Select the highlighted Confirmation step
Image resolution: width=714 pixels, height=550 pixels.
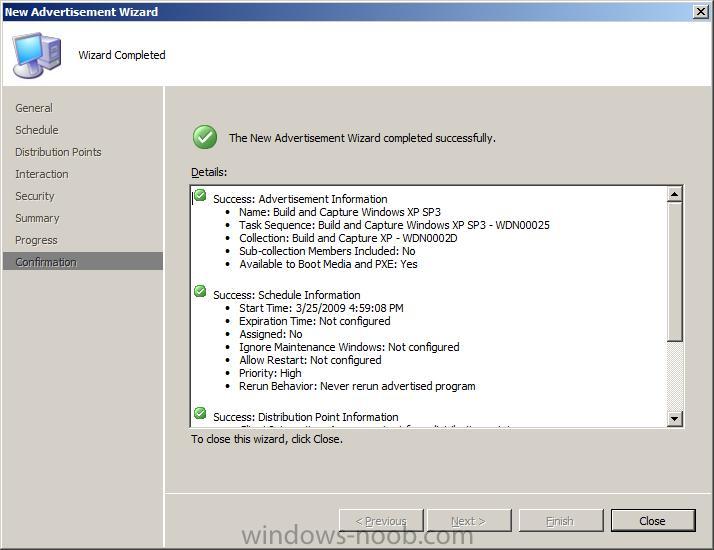(x=82, y=262)
